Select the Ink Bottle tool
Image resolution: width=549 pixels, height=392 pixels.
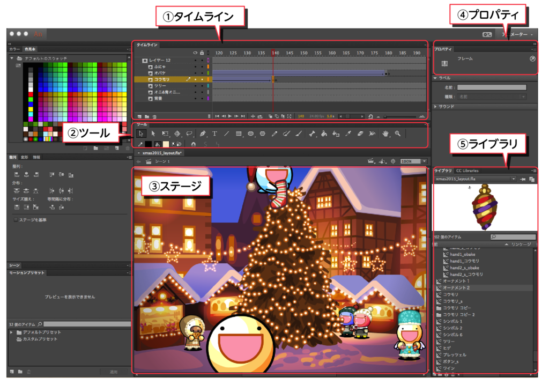pyautogui.click(x=336, y=134)
